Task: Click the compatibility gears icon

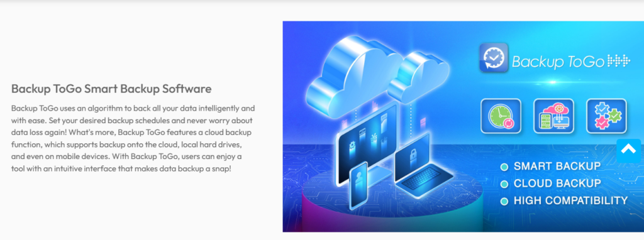Action: [606, 116]
